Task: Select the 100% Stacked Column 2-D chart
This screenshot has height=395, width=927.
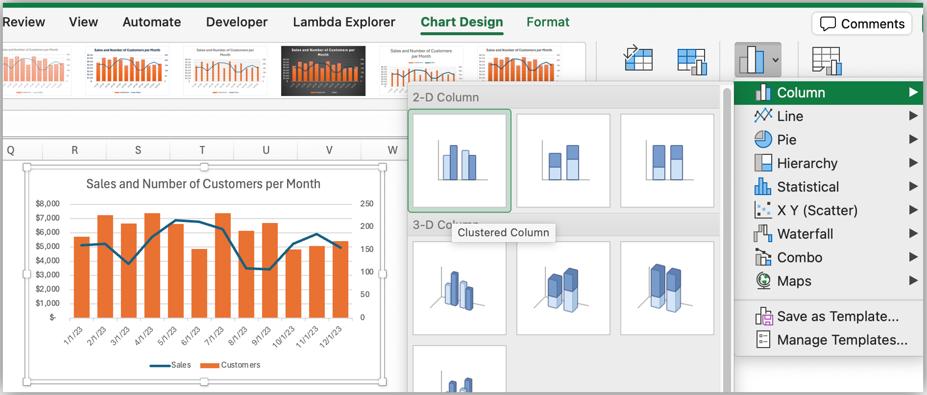Action: pyautogui.click(x=667, y=160)
